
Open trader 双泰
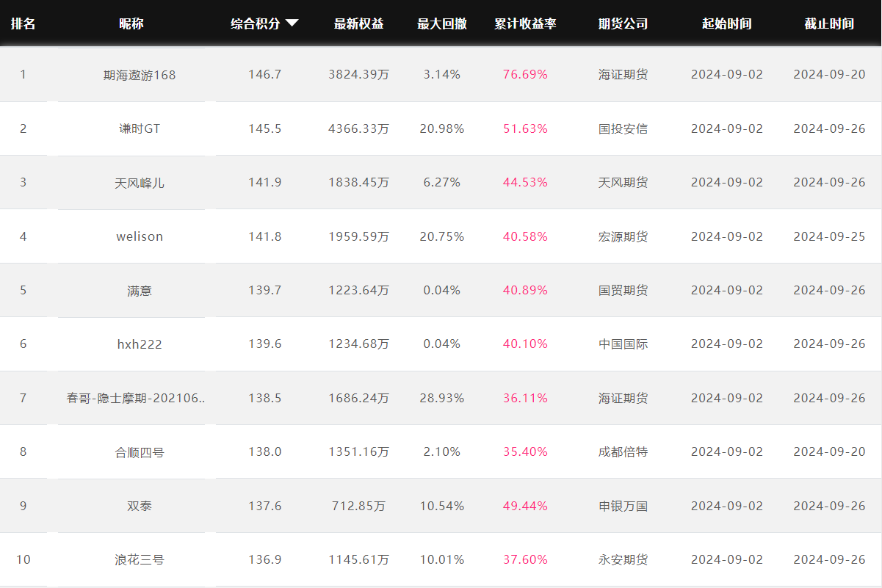coord(140,506)
